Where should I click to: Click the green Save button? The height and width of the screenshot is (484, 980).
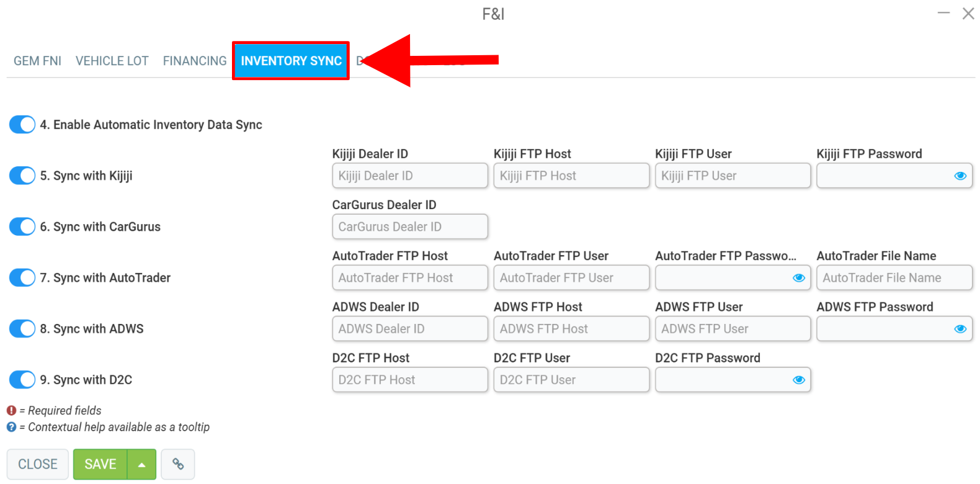click(x=100, y=464)
